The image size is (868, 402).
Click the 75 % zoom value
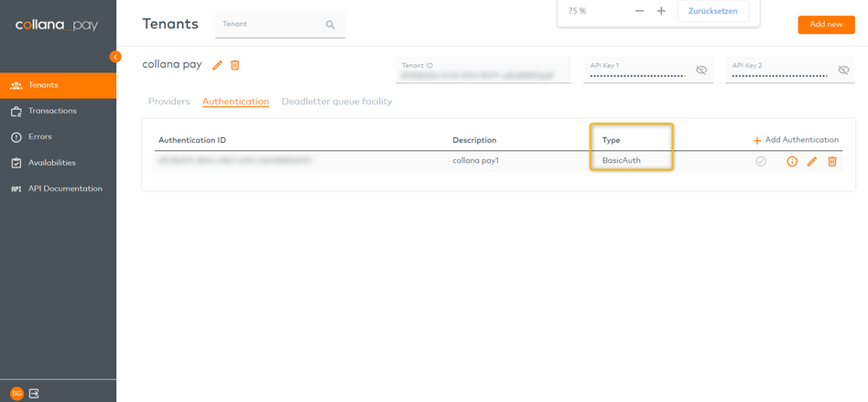coord(577,11)
